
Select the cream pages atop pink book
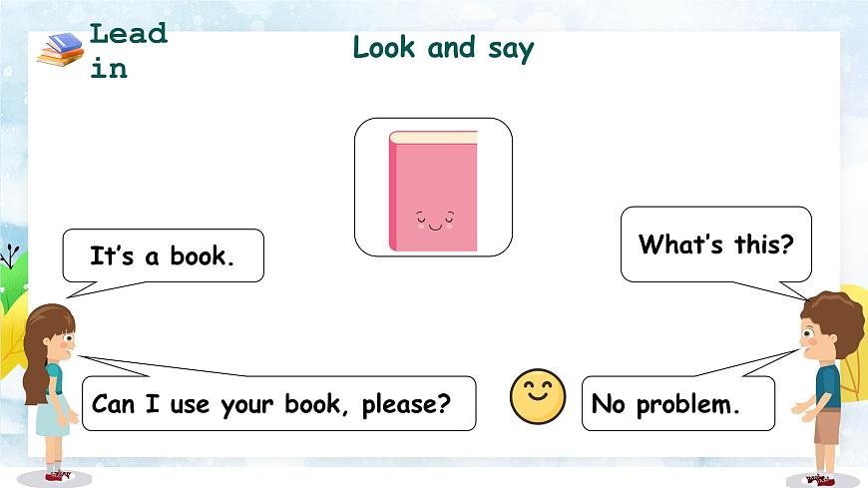[x=433, y=138]
